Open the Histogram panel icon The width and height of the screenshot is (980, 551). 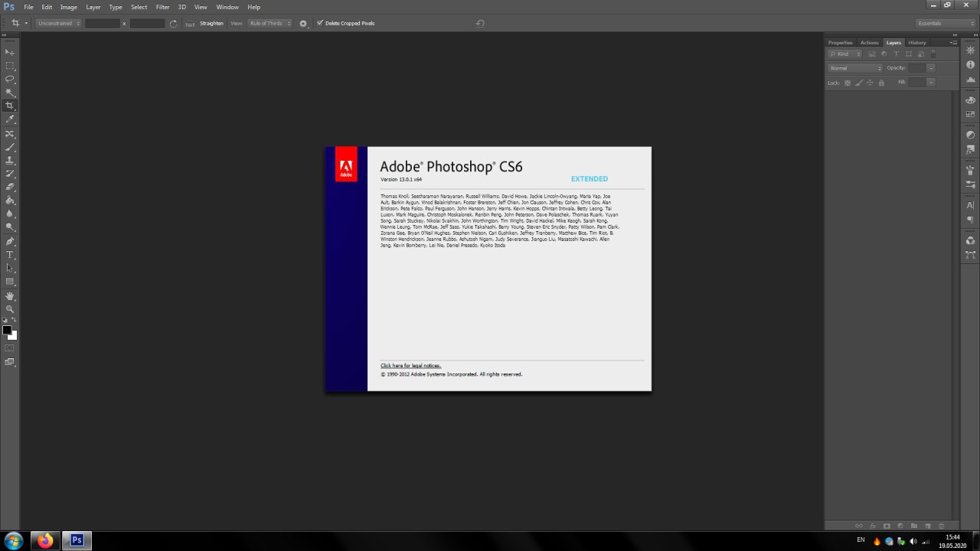coord(970,80)
